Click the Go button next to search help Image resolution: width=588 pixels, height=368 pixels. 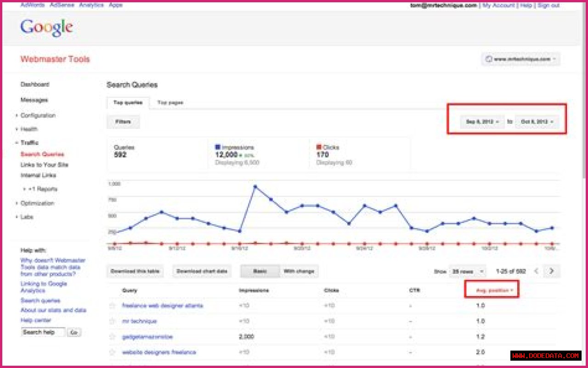click(x=74, y=333)
